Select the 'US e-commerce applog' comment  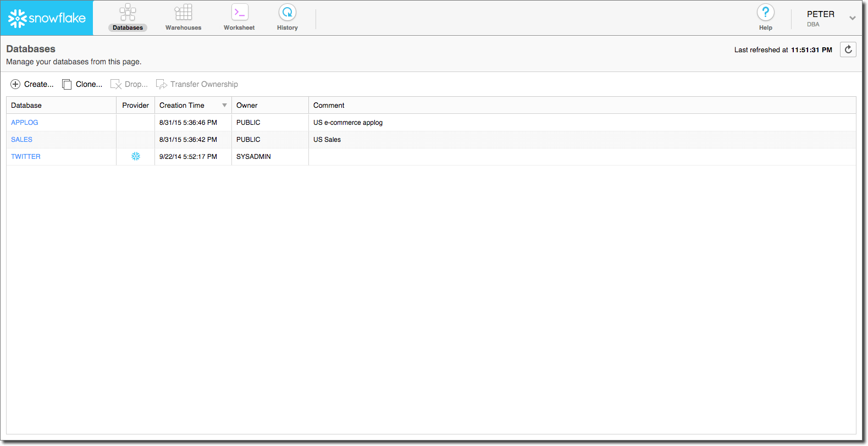coord(348,123)
